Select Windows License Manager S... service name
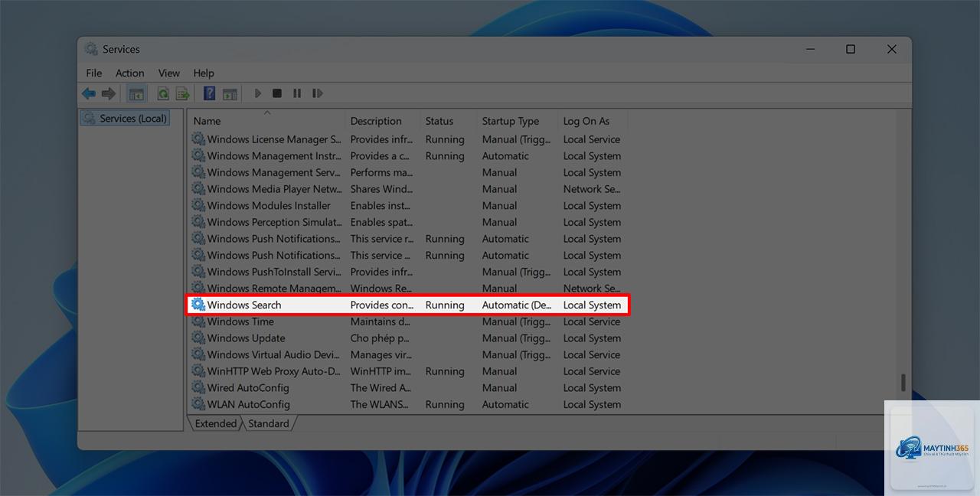This screenshot has height=496, width=980. pos(274,139)
